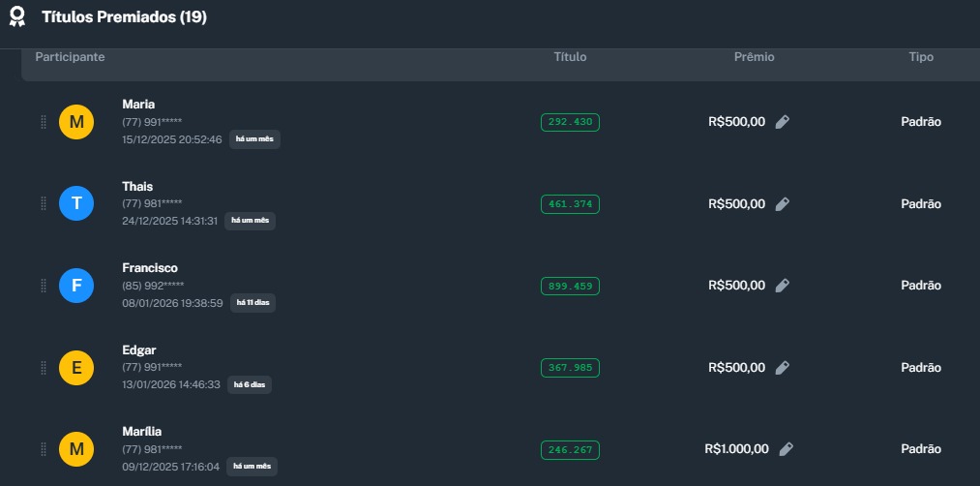
Task: Edit the prize for Maria
Action: pos(783,122)
